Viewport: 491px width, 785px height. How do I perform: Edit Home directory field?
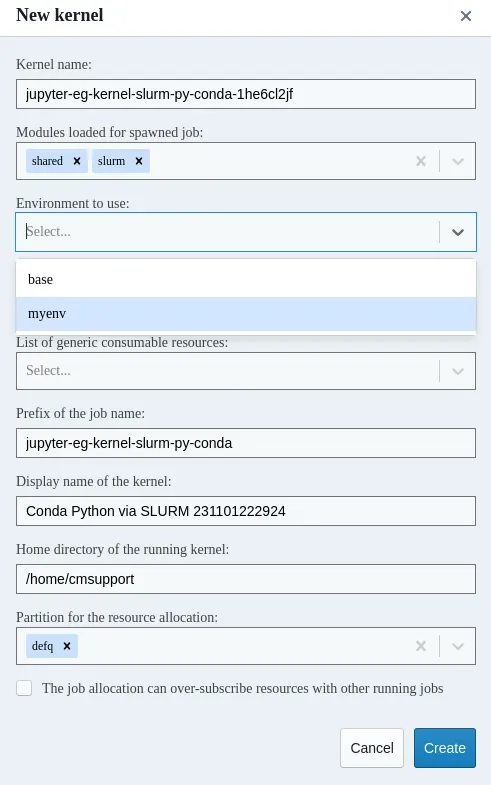[x=246, y=579]
